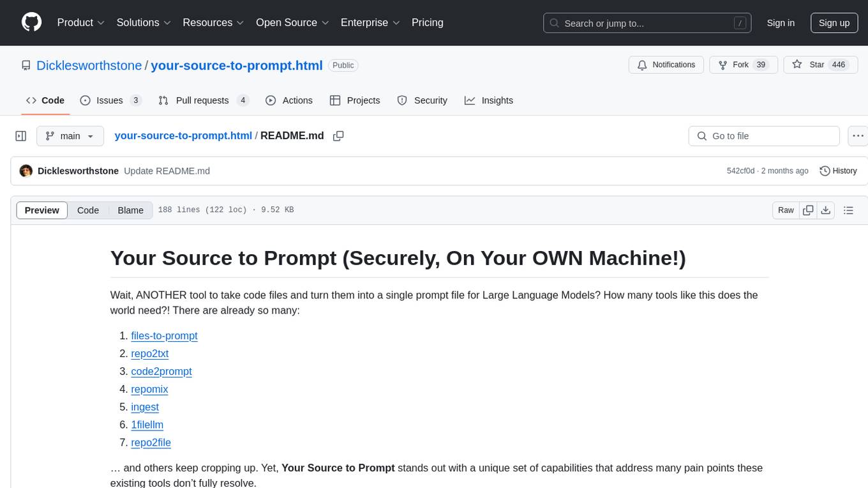This screenshot has height=488, width=868.
Task: Click the Pull requests count badge 4
Action: [x=243, y=100]
